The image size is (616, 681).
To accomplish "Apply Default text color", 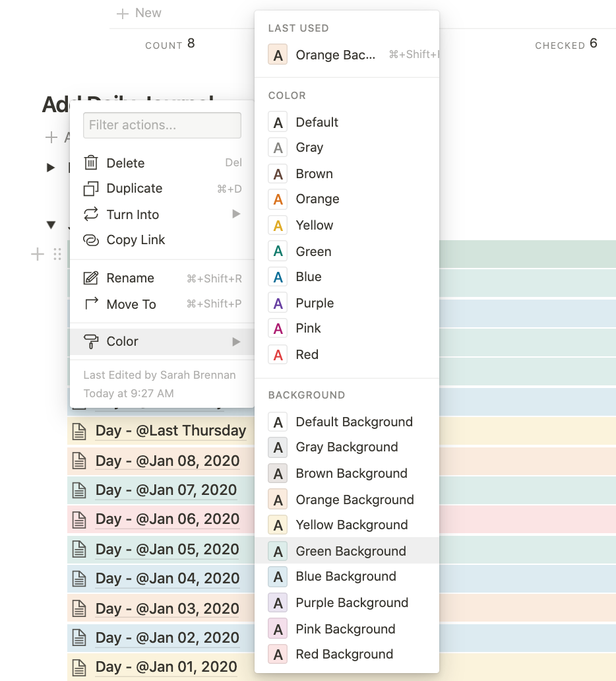I will [347, 122].
